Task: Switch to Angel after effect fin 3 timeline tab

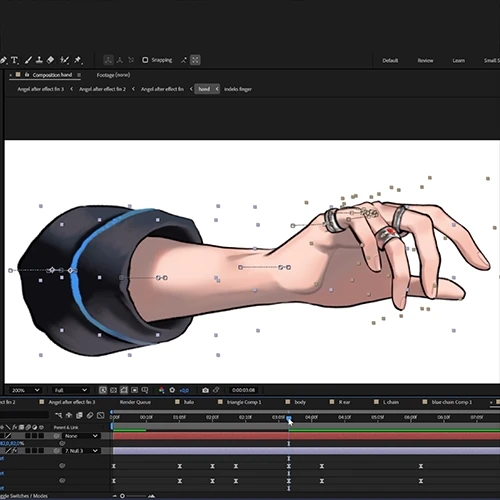Action: (72, 402)
